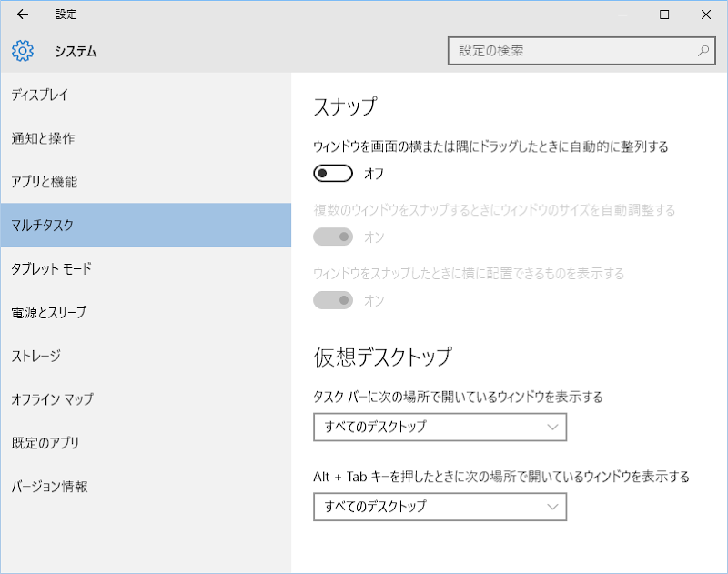Open バージョン情報 page
728x574 pixels.
click(49, 487)
